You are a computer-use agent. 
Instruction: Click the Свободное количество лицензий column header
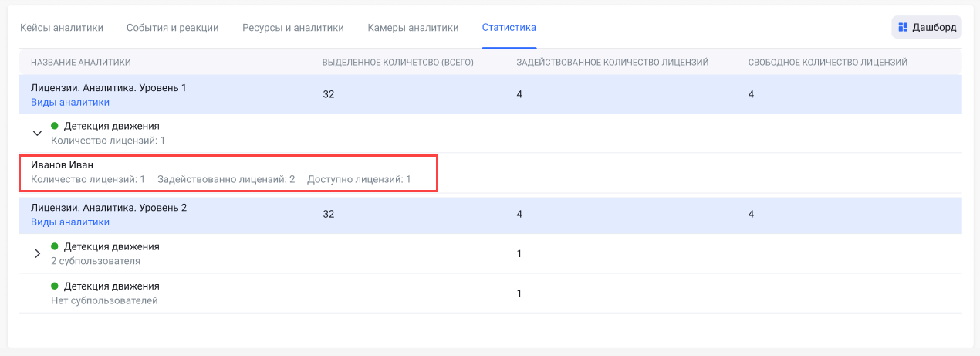827,62
